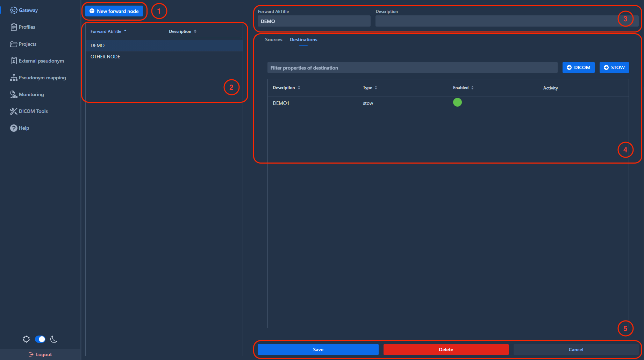Add a STOW destination
Image resolution: width=644 pixels, height=360 pixels.
pos(614,67)
